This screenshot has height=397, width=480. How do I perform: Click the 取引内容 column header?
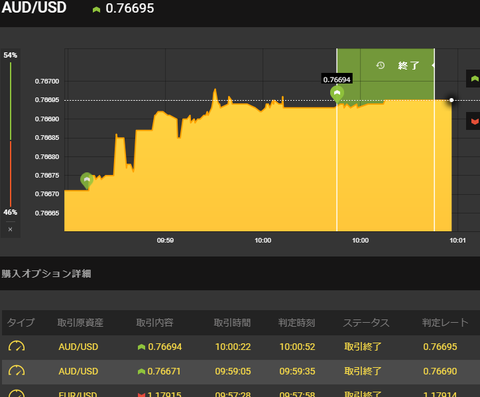155,322
